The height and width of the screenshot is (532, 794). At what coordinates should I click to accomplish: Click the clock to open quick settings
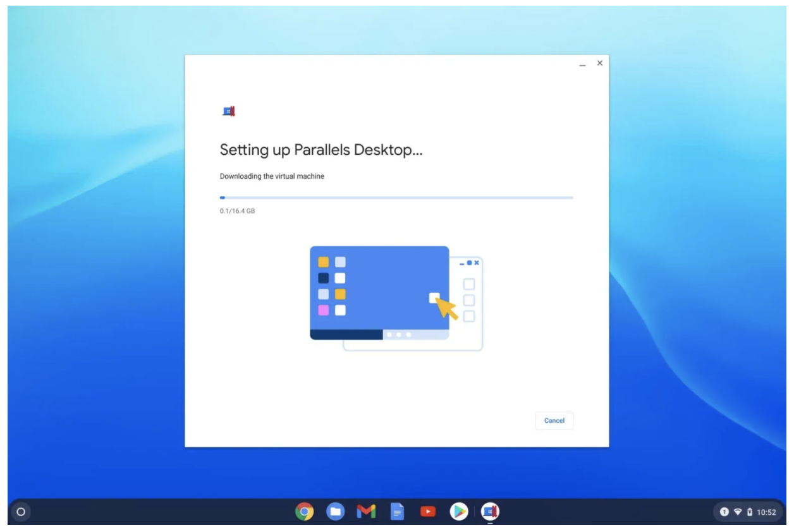[x=766, y=512]
